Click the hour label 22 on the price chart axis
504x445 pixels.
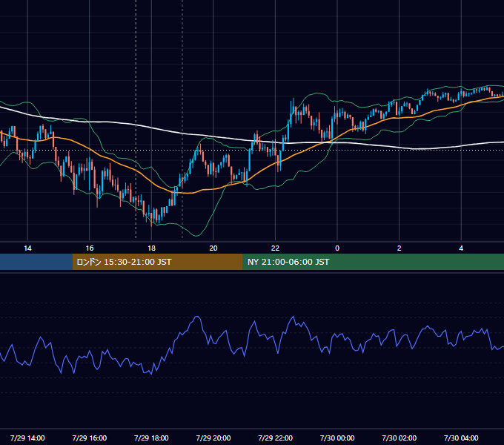275,248
